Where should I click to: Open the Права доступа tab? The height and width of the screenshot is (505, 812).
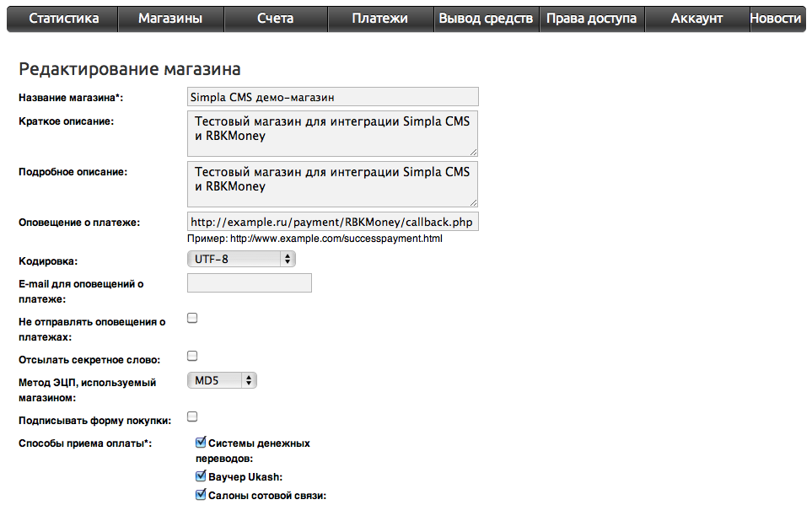tap(591, 19)
